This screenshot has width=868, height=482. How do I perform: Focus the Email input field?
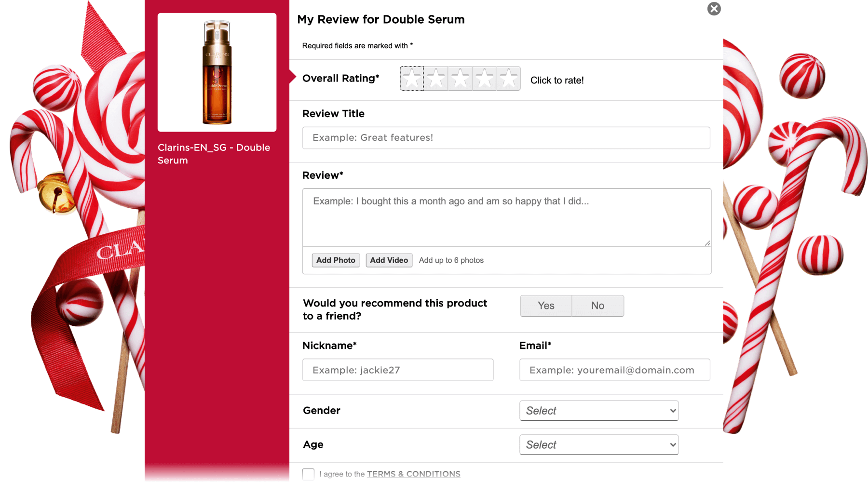click(x=614, y=370)
